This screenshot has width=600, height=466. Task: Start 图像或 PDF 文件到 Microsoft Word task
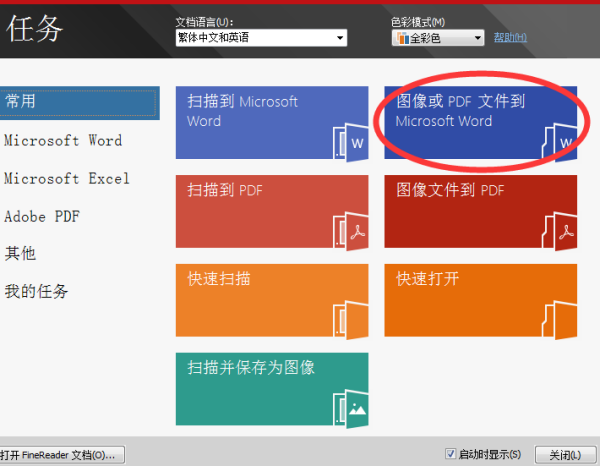(481, 122)
